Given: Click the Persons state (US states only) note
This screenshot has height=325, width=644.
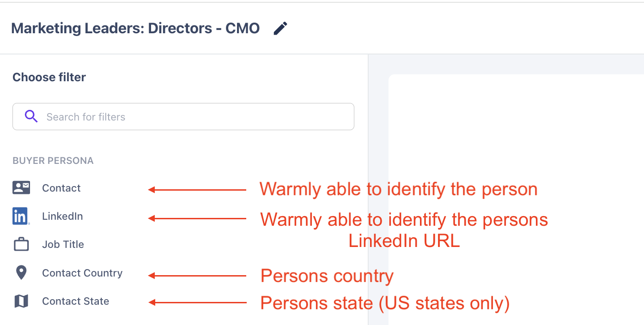Looking at the screenshot, I should point(385,303).
